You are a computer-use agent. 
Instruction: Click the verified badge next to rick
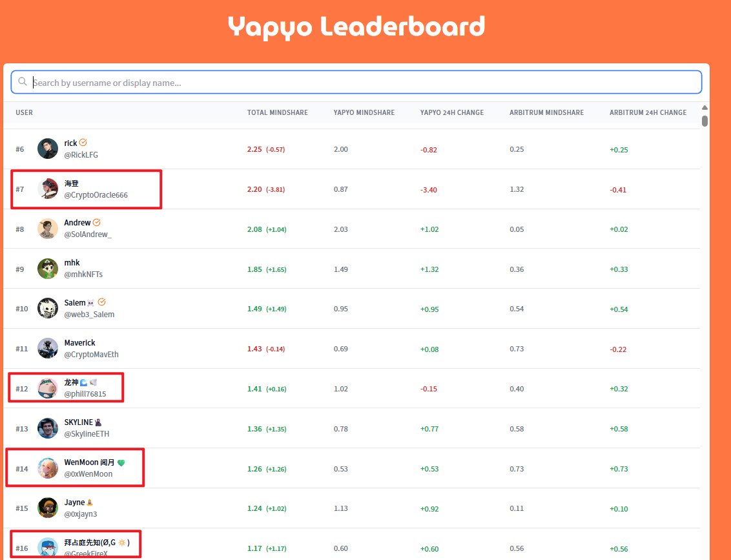click(x=83, y=143)
